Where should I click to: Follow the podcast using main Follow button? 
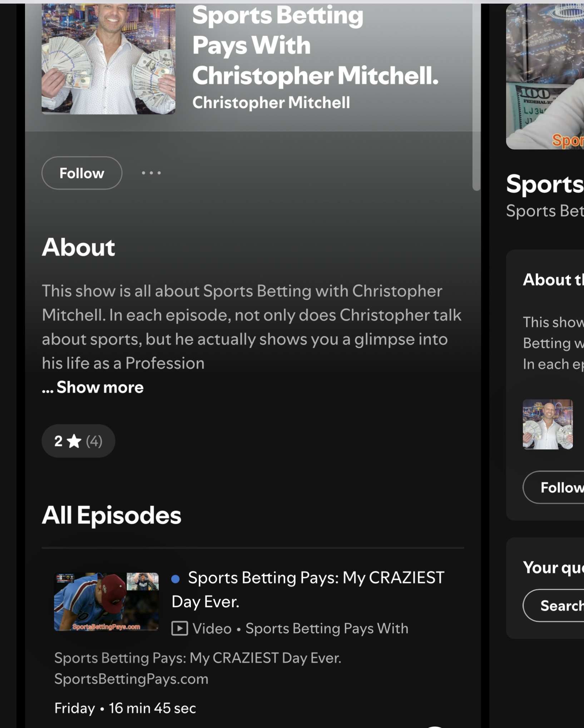point(82,173)
